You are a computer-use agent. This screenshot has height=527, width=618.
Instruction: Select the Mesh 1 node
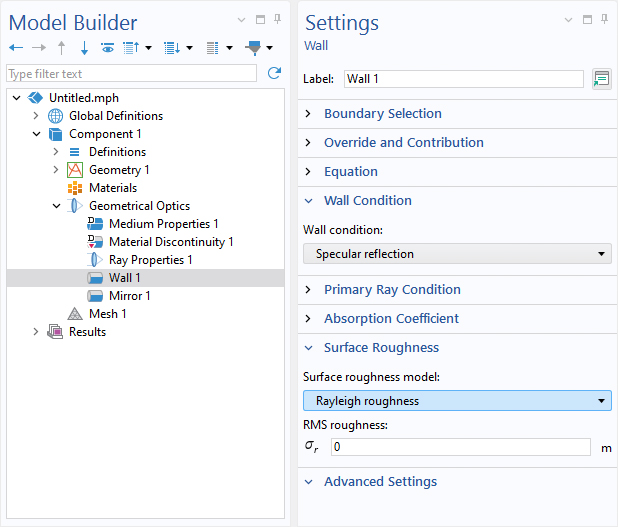[x=109, y=314]
